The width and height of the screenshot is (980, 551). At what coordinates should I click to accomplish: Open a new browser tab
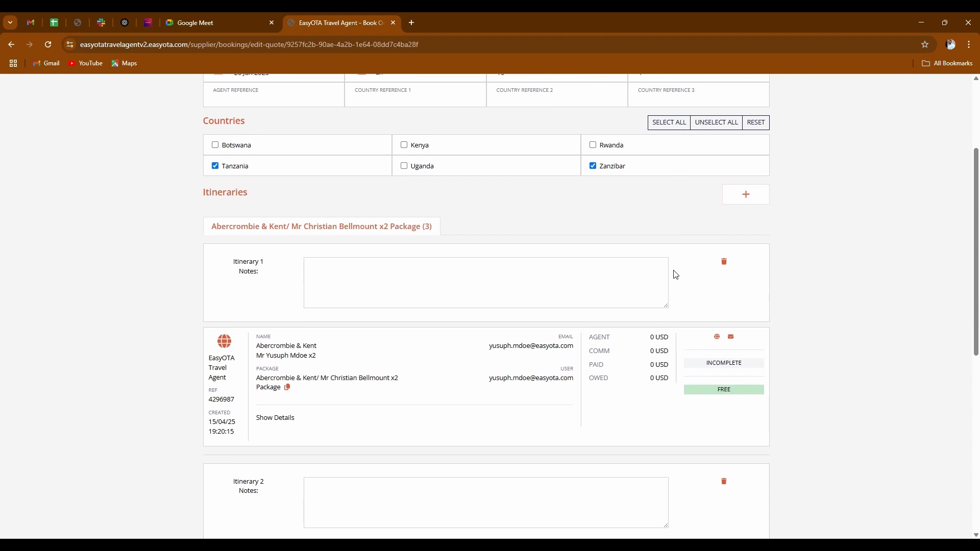pos(411,23)
